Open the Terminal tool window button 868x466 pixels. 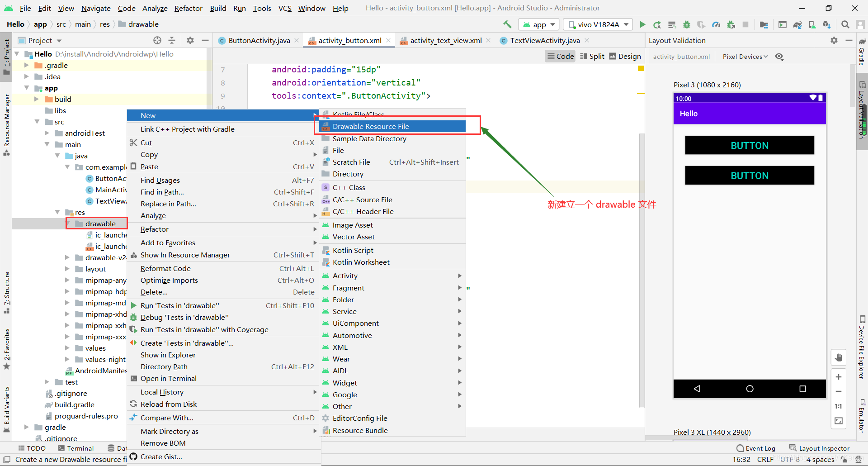(76, 448)
